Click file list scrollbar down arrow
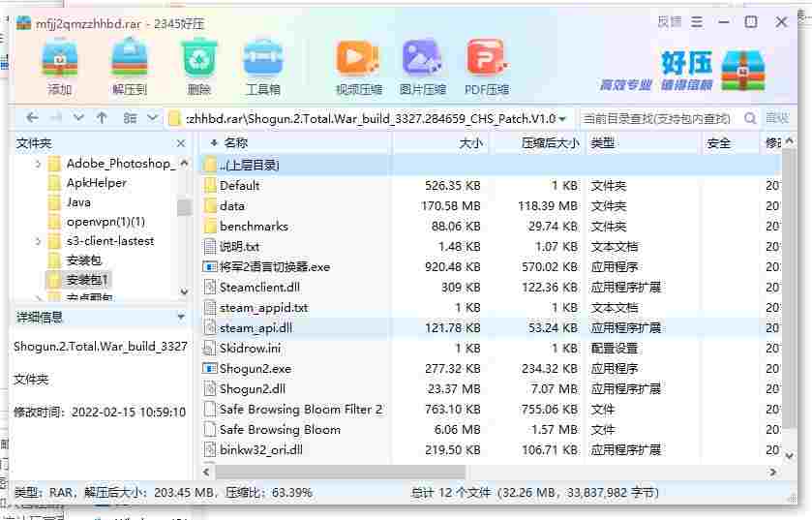 coord(789,456)
